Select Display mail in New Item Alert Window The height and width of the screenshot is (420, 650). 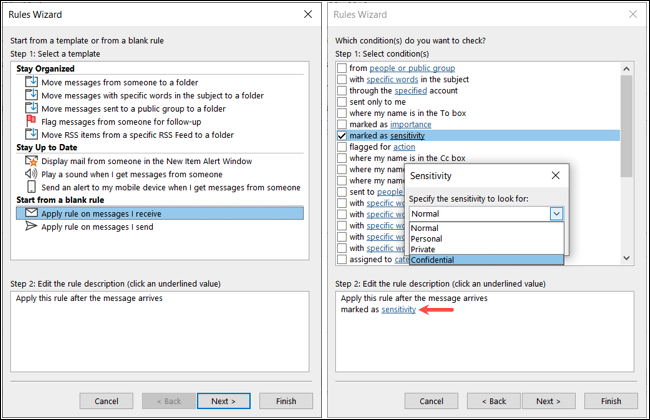(x=147, y=161)
